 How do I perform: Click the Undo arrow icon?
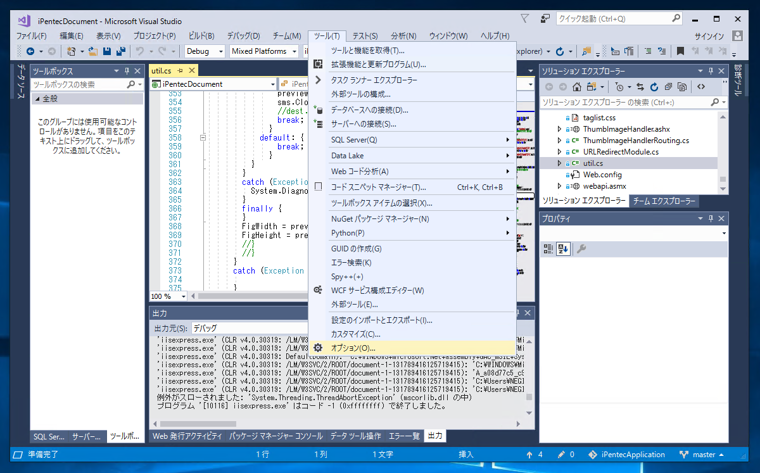pyautogui.click(x=140, y=51)
